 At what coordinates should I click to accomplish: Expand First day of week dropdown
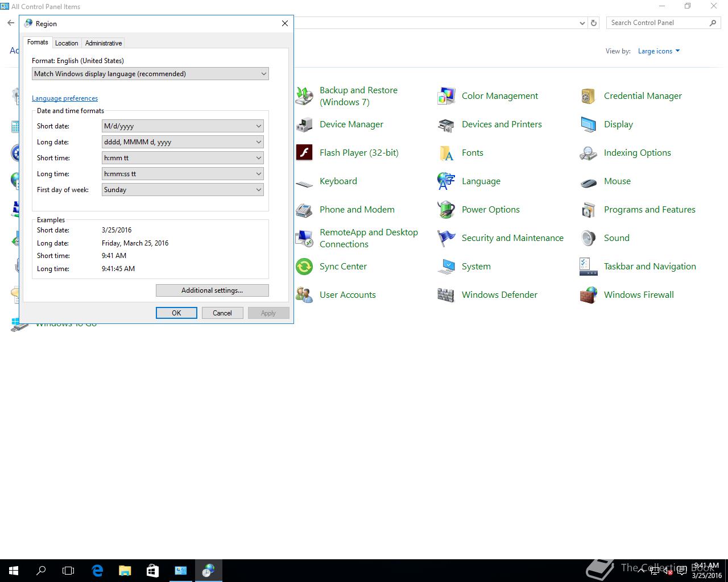(x=183, y=190)
